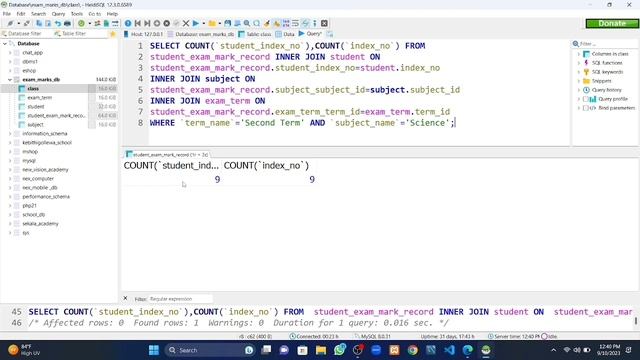Click the export SQL green document icon
Screen dimensions: 640x360
pos(106,23)
